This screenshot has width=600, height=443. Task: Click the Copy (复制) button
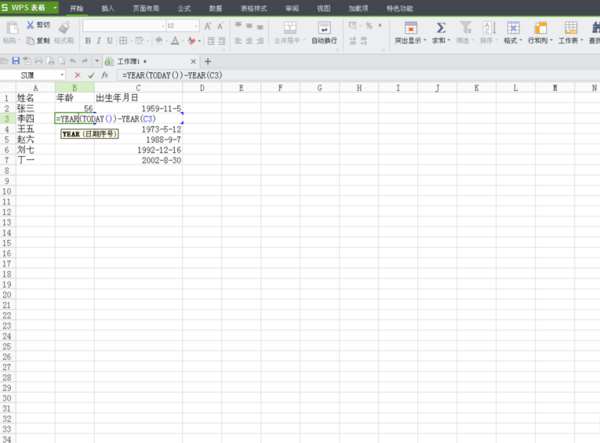click(x=38, y=40)
